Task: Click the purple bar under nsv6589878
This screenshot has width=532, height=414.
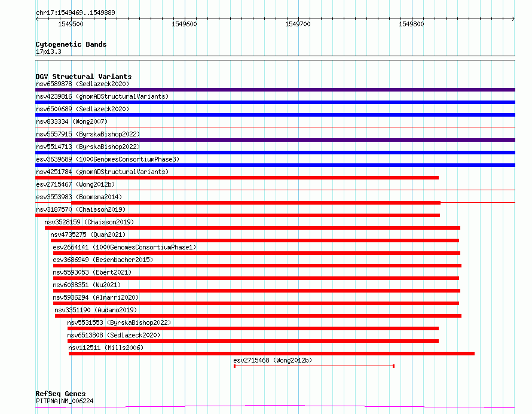Action: [275, 90]
